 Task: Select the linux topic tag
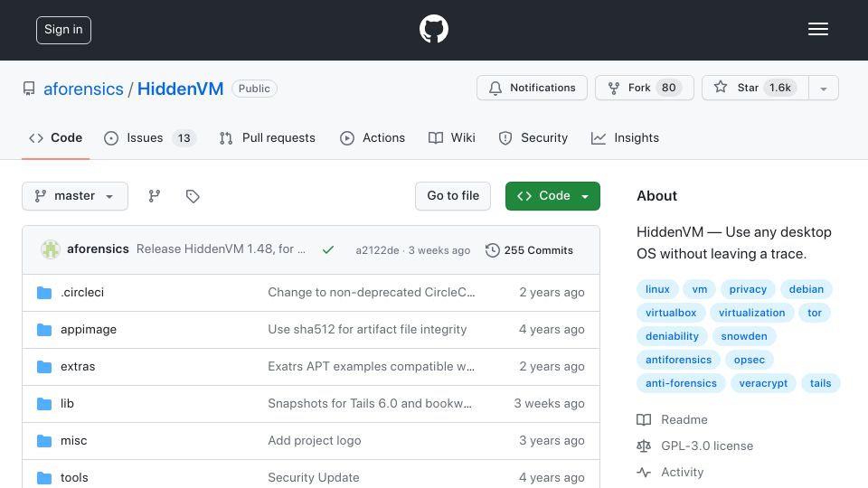click(x=657, y=289)
